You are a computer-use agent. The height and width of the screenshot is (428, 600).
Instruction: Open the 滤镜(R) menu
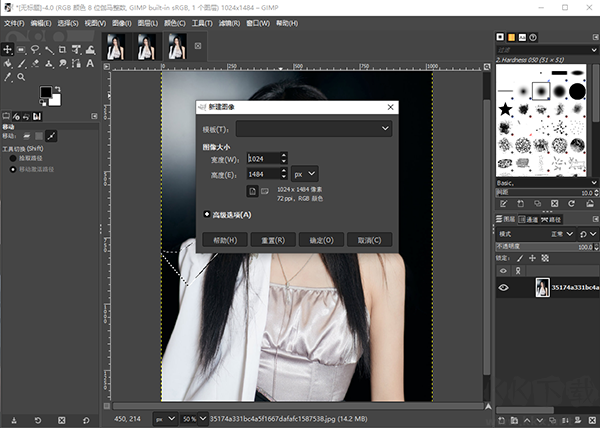[229, 22]
